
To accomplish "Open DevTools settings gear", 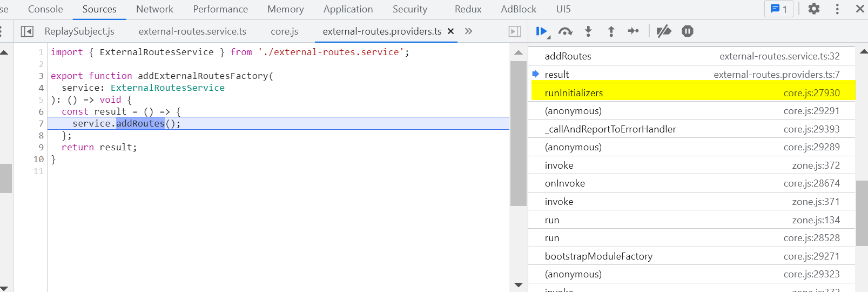I will (x=813, y=9).
